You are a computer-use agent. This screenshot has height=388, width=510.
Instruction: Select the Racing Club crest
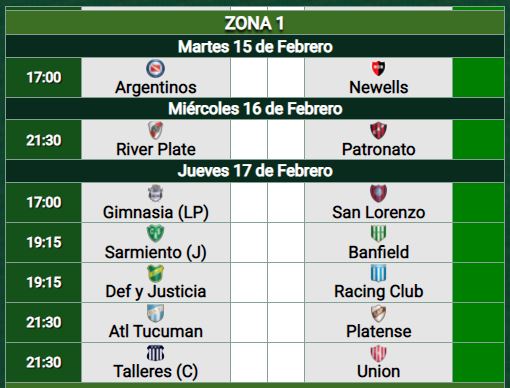378,273
